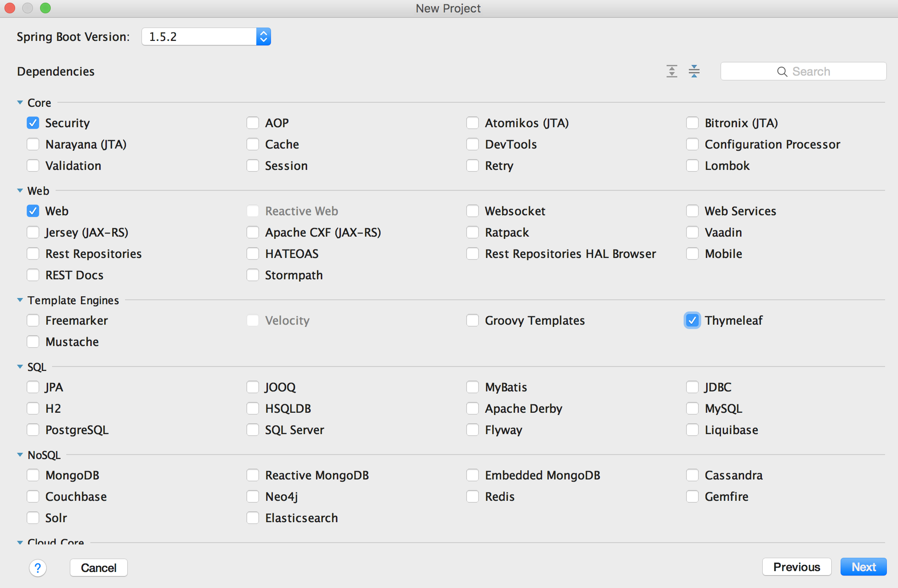Select the Elasticsearch dependency
The image size is (898, 588).
click(x=253, y=518)
